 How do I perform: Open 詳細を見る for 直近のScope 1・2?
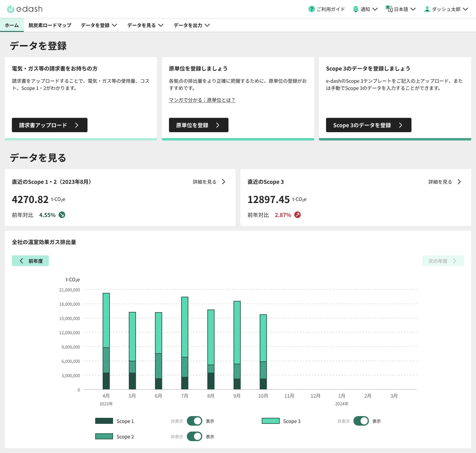209,182
